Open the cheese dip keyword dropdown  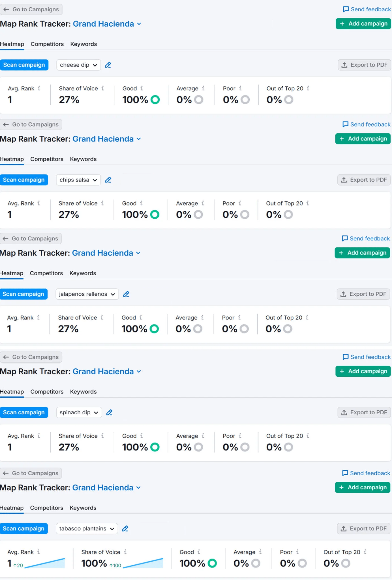(78, 65)
